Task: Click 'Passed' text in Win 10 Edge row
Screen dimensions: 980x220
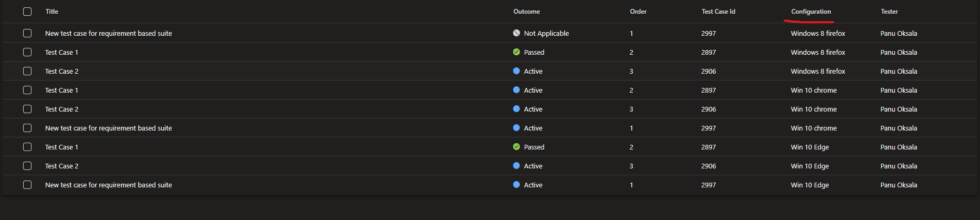Action: point(534,147)
